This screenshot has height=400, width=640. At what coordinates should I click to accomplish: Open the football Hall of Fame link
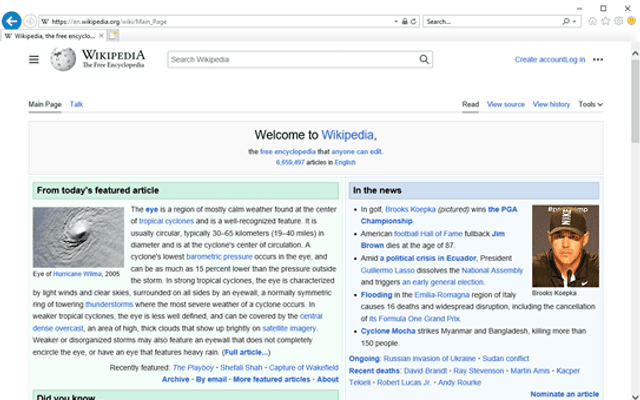(428, 234)
